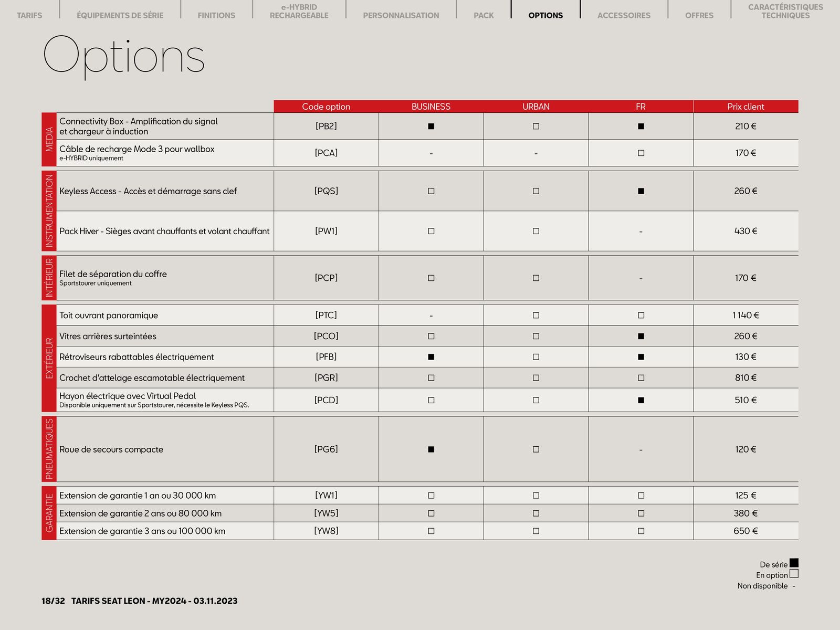Screen dimensions: 840x630
Task: Click the De série legend black square
Action: click(794, 563)
